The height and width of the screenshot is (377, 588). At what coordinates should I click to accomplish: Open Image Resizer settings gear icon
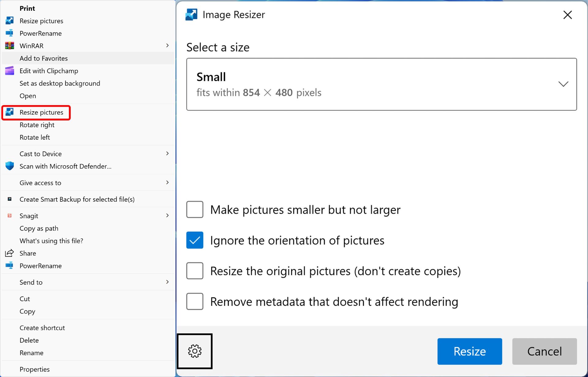tap(194, 351)
